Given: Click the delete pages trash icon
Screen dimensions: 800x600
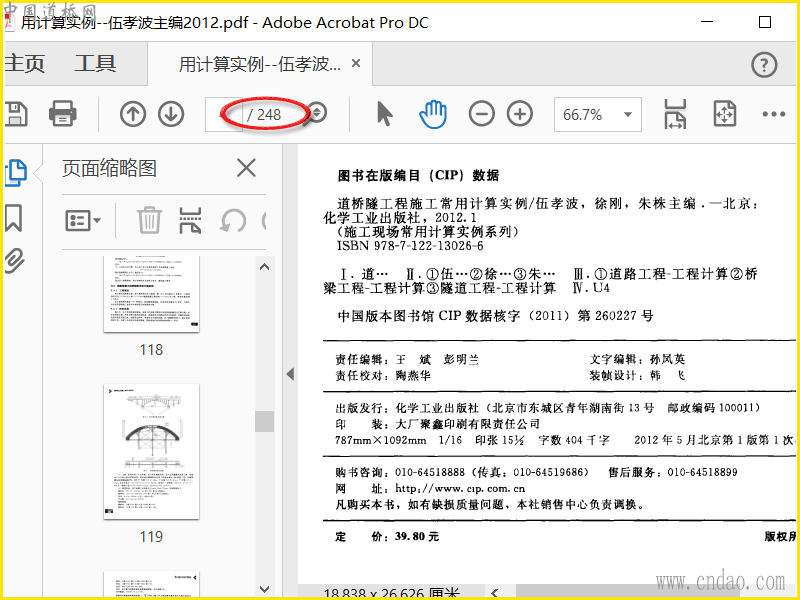Looking at the screenshot, I should (149, 220).
